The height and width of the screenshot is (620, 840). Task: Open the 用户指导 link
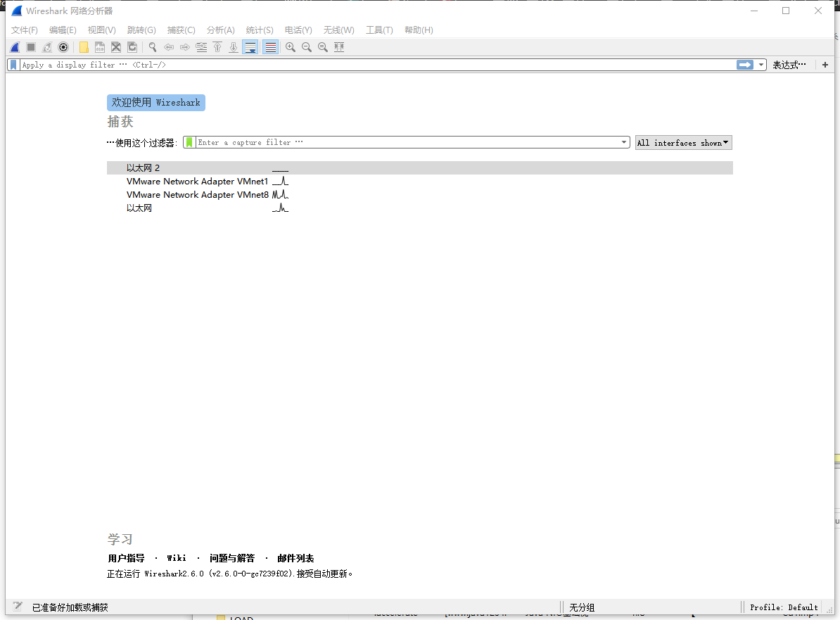pos(127,558)
